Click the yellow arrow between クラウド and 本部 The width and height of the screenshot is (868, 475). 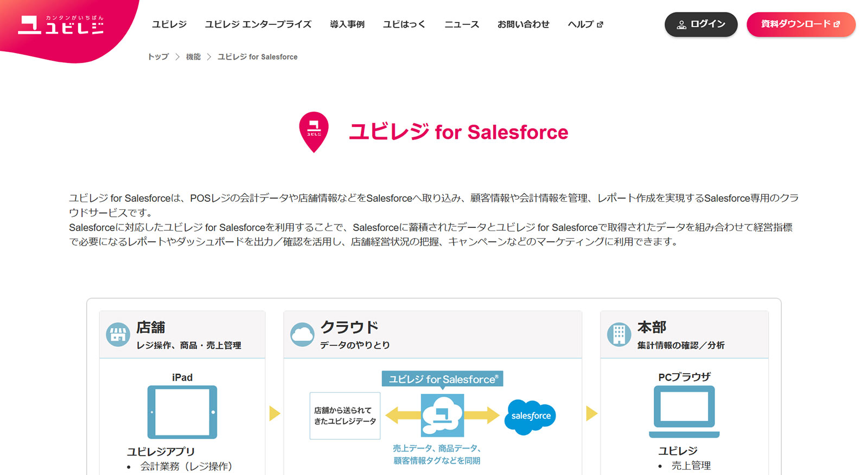point(592,414)
